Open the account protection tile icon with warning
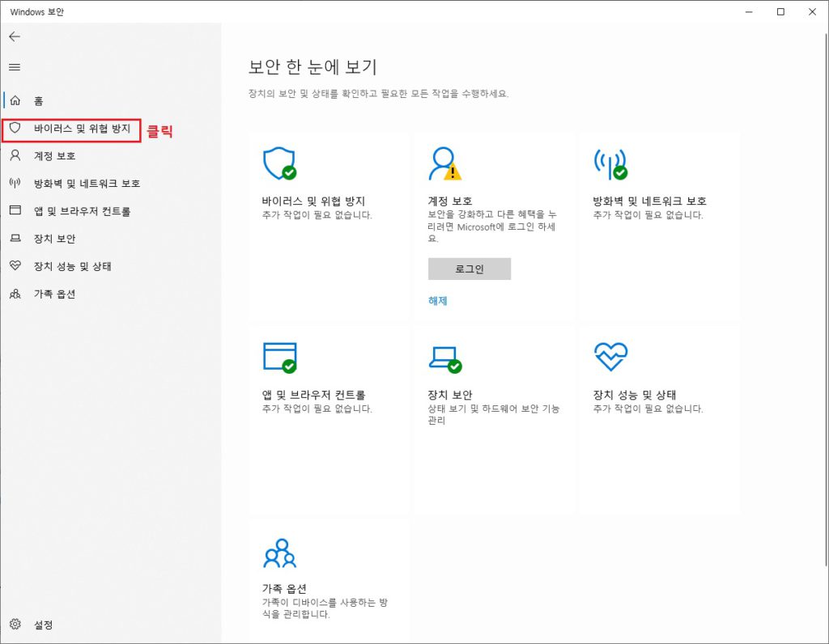Image resolution: width=829 pixels, height=644 pixels. pyautogui.click(x=444, y=163)
